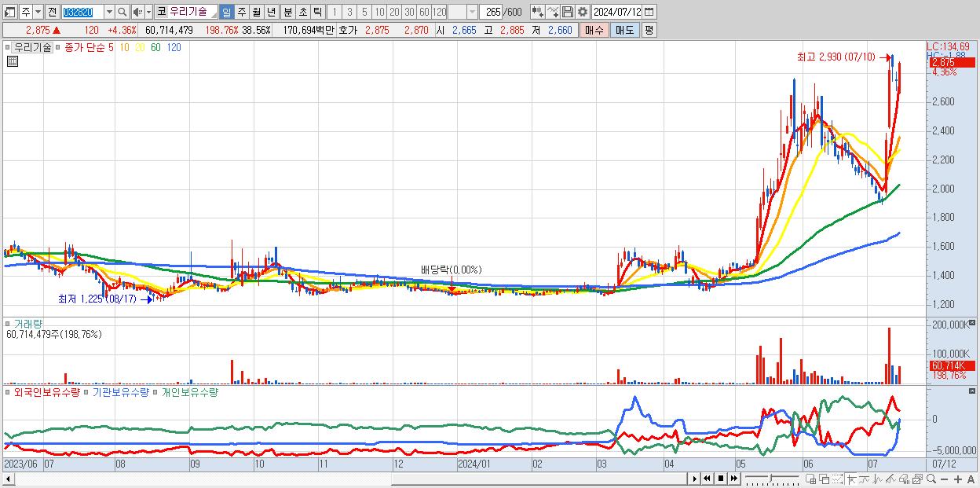Viewport: 980px width, 488px height.
Task: Switch to 틱 tick chart period
Action: [x=317, y=12]
